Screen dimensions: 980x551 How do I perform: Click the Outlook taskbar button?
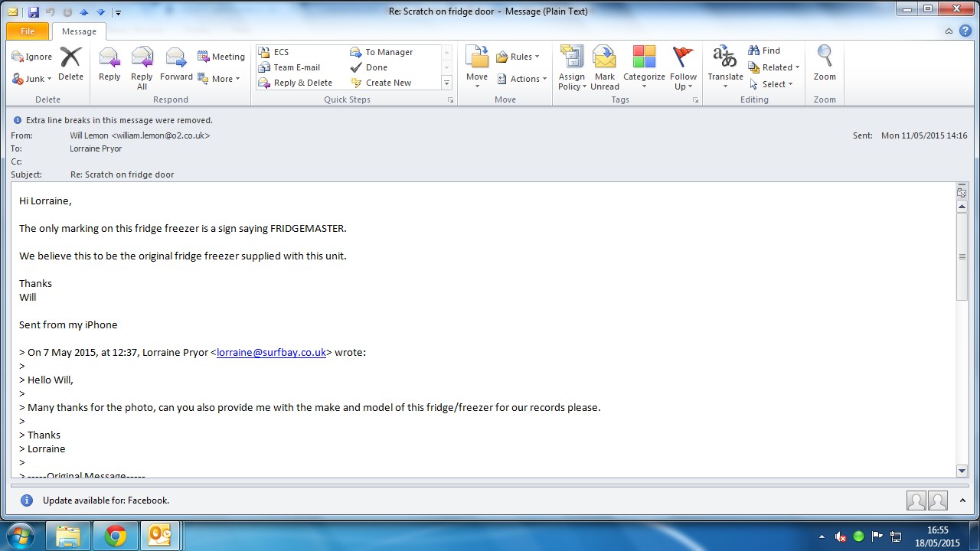[x=159, y=536]
